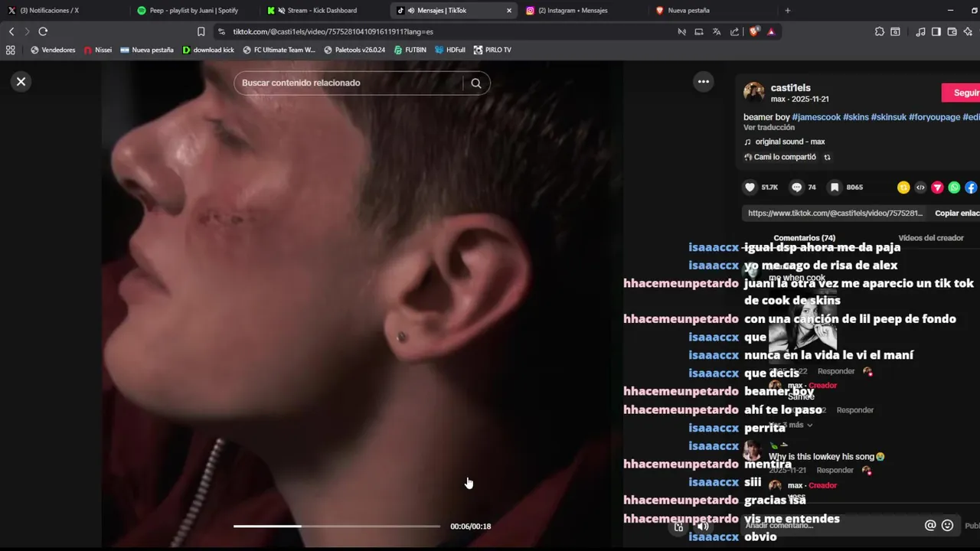This screenshot has height=551, width=980.
Task: Follow casti1els with the Seguir button
Action: tap(962, 93)
